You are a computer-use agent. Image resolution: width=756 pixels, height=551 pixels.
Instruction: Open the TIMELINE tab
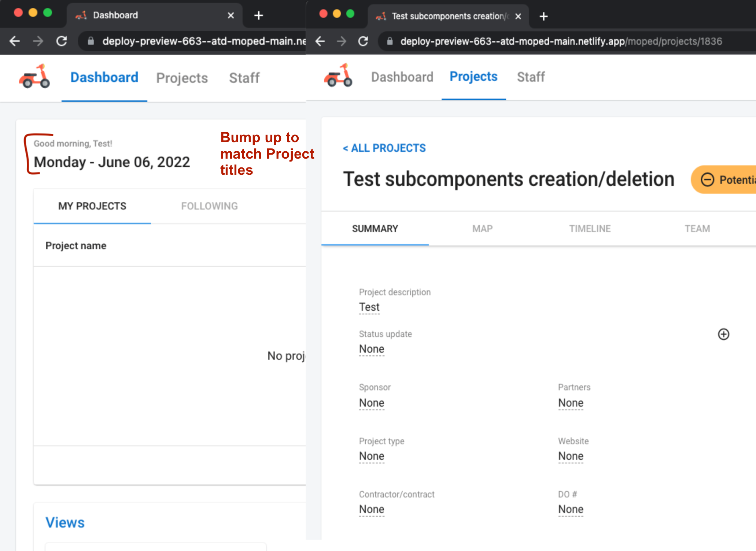[x=589, y=229]
